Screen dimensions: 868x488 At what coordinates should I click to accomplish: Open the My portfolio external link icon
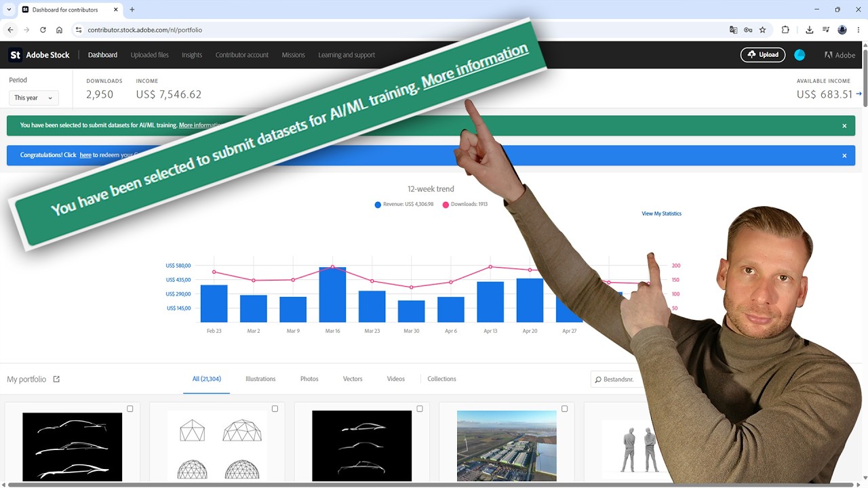pos(56,379)
